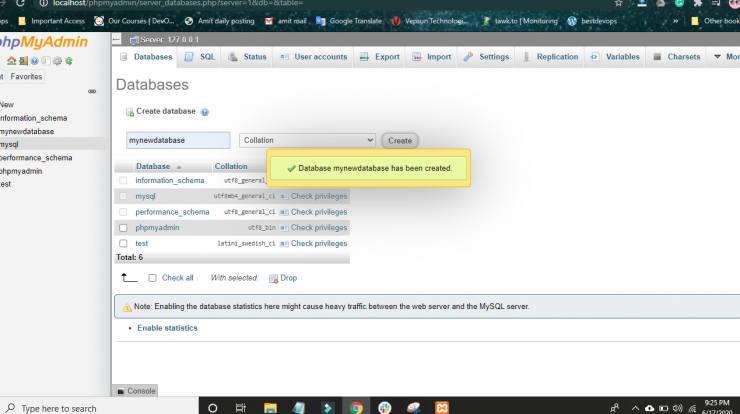Image resolution: width=740 pixels, height=414 pixels.
Task: Select mynewdatabase in the navigation tree
Action: tap(27, 131)
